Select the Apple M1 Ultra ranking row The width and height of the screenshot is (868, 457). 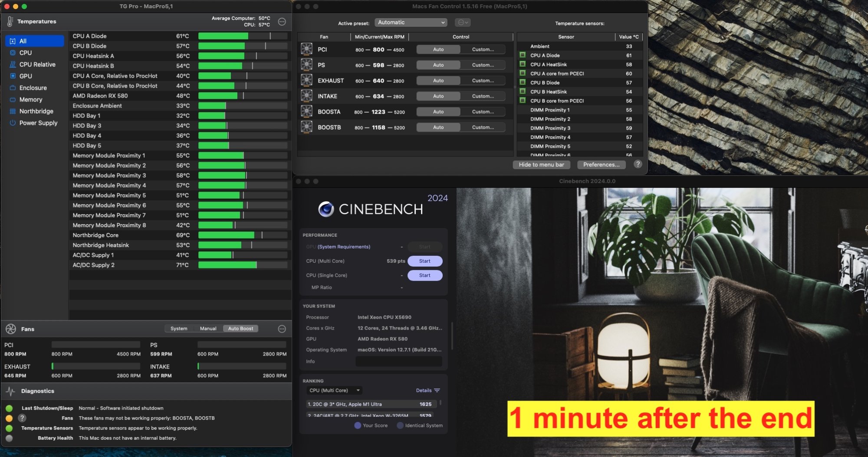[x=371, y=404]
